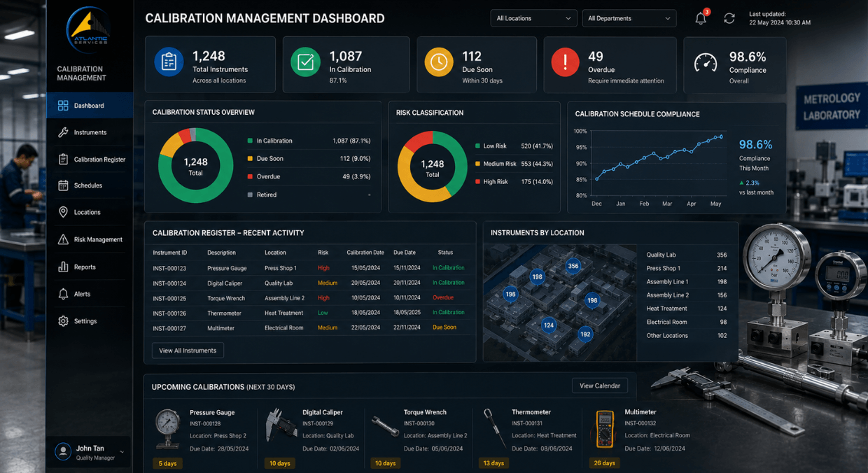Click the refresh data icon
868x473 pixels.
coord(729,18)
